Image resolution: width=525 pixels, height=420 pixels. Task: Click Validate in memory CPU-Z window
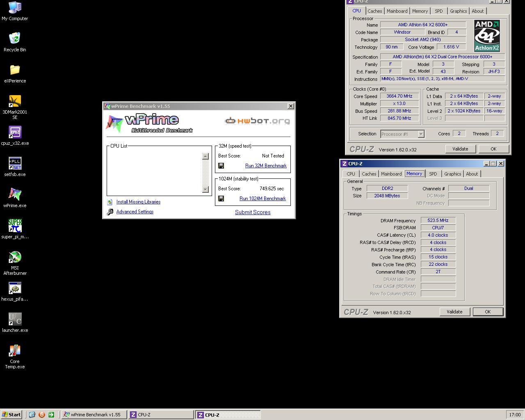pos(454,312)
